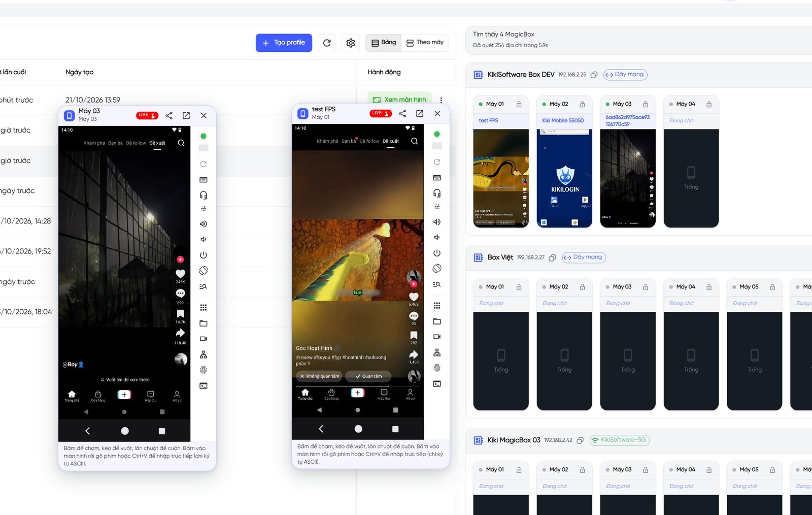This screenshot has width=812, height=515.
Task: Click Dây mạng badge of KikiSoftware Box DEV
Action: (625, 75)
